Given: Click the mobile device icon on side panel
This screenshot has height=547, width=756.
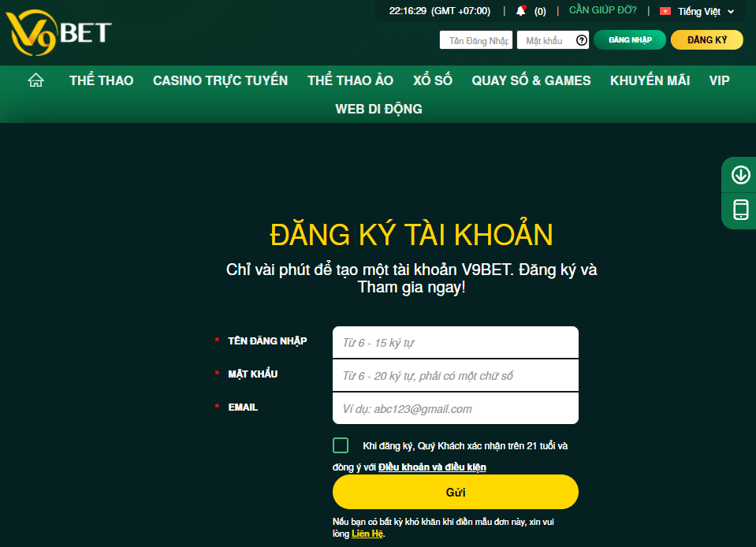Looking at the screenshot, I should (x=740, y=210).
